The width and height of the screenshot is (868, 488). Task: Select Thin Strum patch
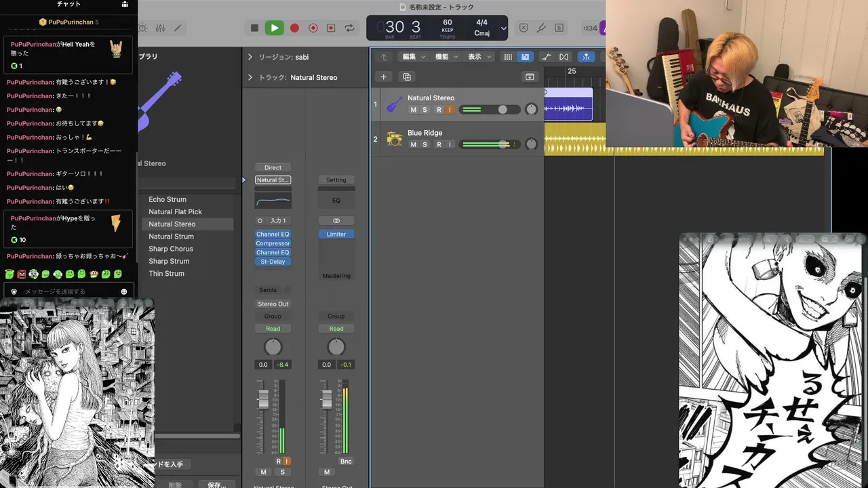(167, 273)
